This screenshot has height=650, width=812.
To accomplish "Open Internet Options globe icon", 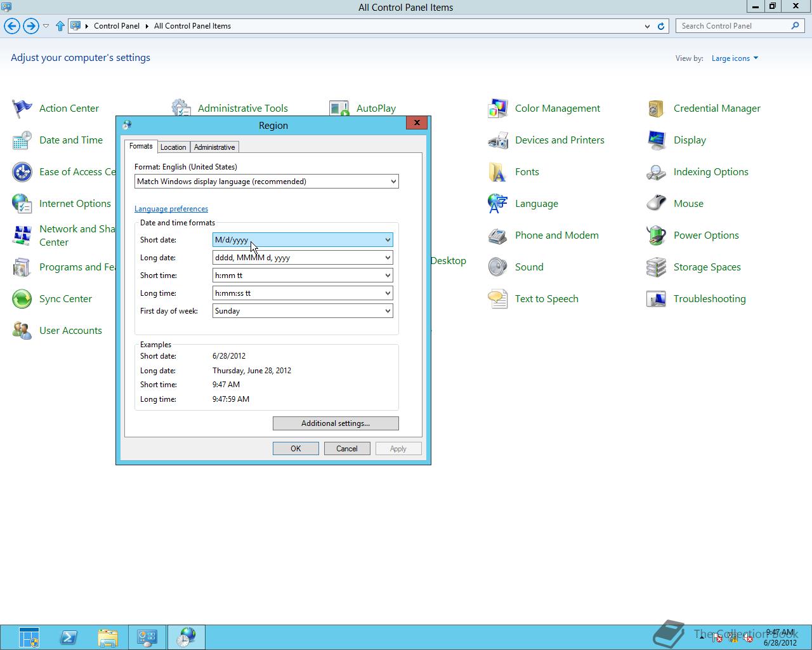I will [22, 204].
